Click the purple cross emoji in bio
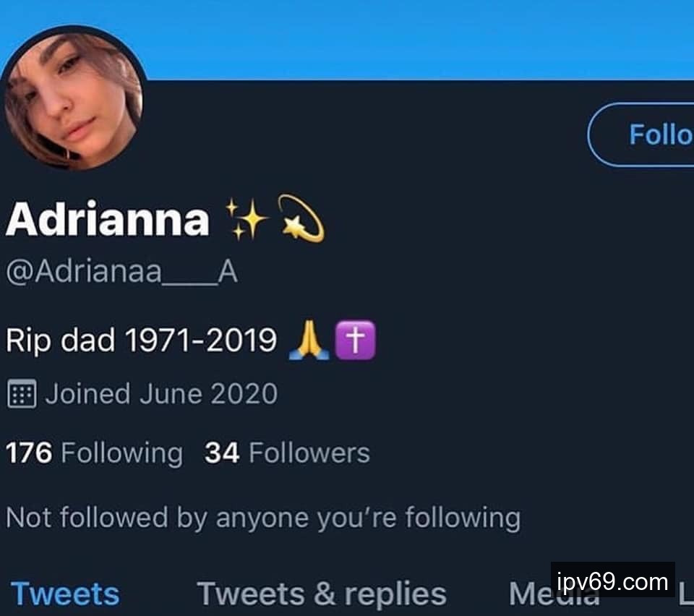This screenshot has width=694, height=616. [355, 341]
